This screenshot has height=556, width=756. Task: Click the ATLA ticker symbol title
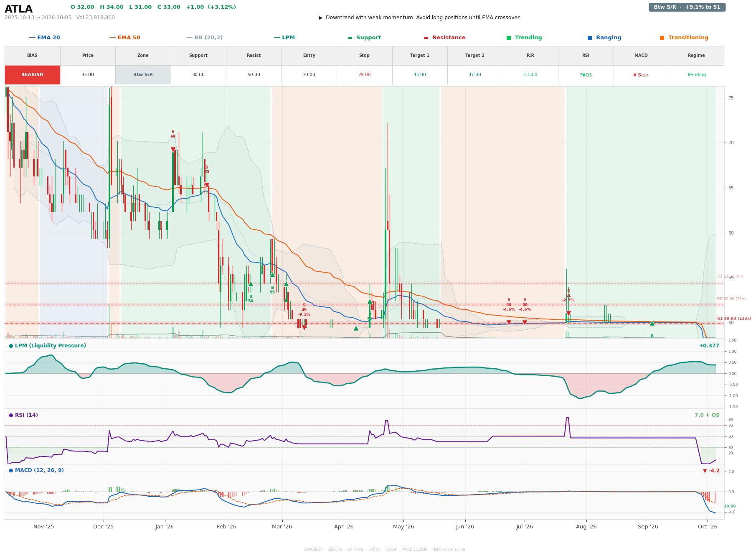click(x=18, y=9)
